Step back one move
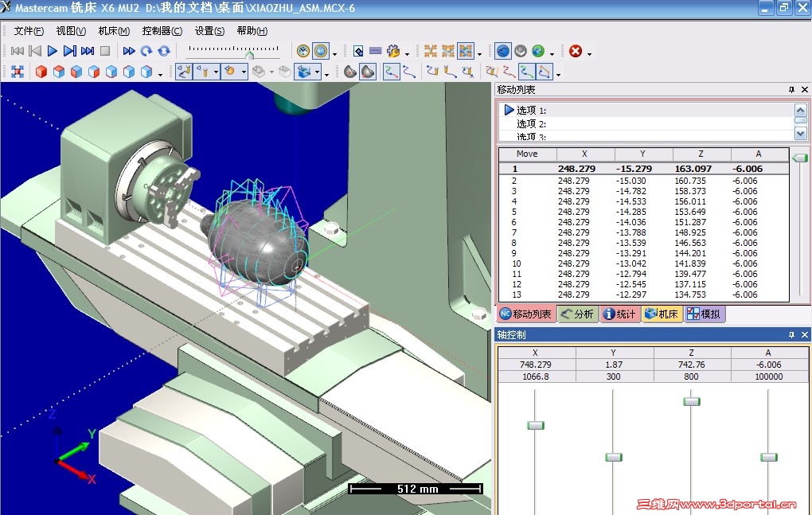 click(x=35, y=51)
